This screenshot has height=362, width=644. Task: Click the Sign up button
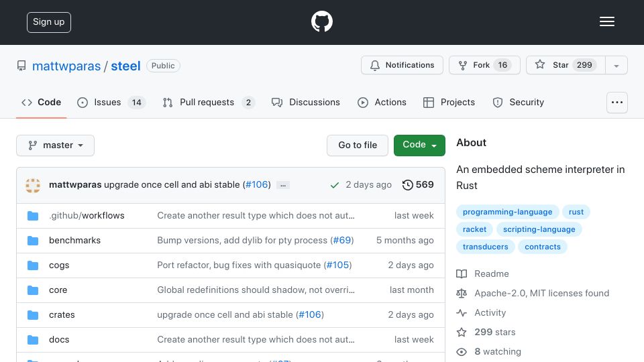point(49,22)
